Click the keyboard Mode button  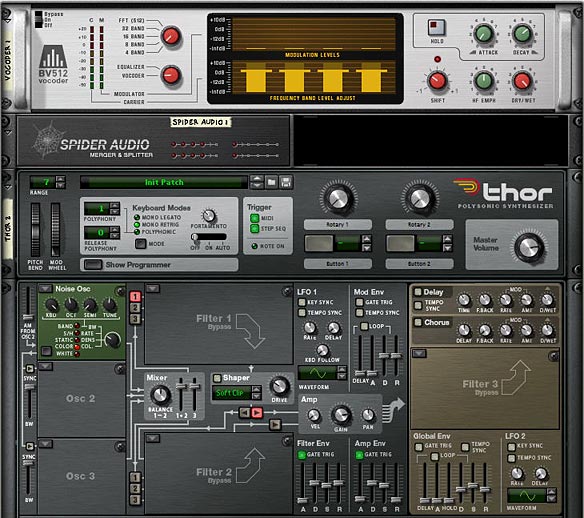coord(140,244)
